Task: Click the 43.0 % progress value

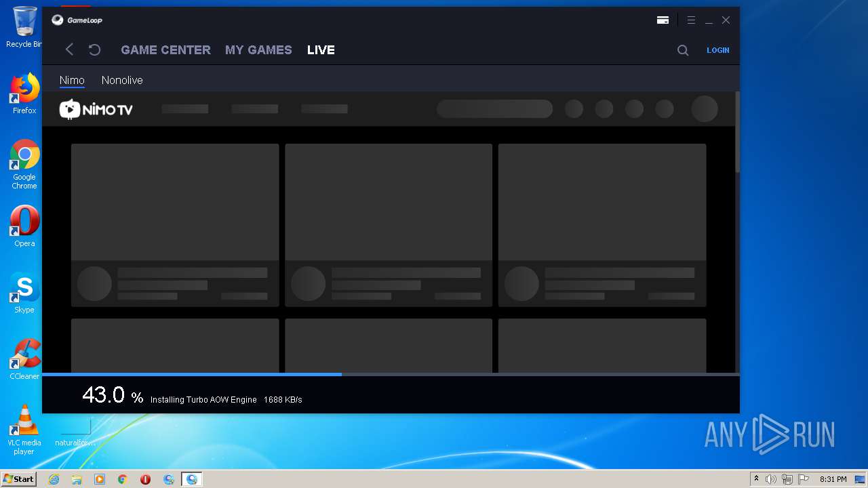Action: pos(113,395)
